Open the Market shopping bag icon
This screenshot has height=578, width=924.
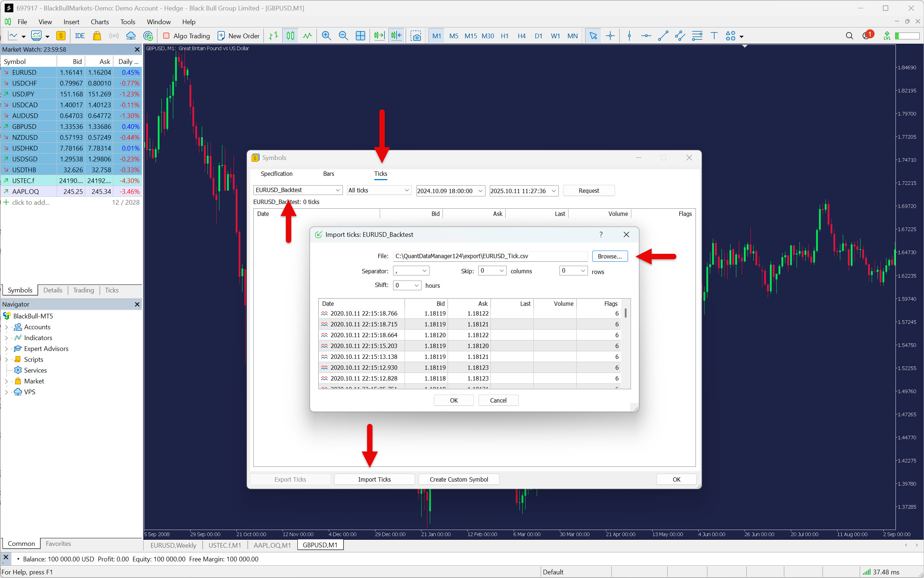[97, 36]
